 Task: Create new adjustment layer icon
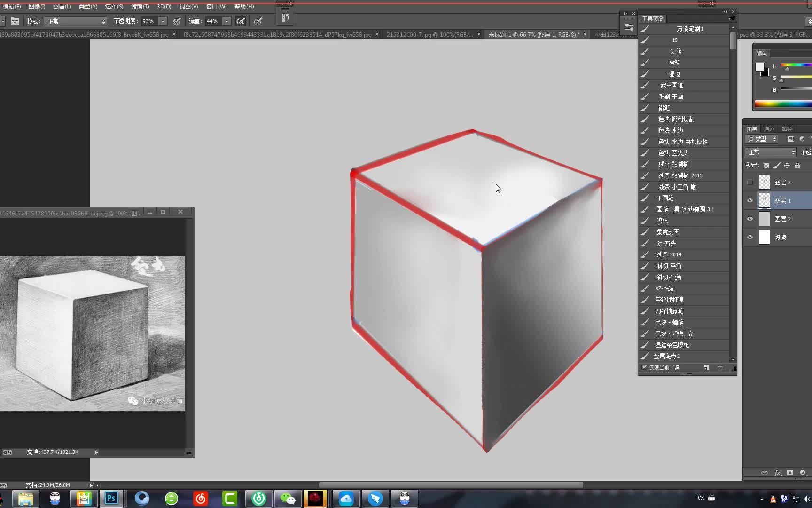[803, 473]
